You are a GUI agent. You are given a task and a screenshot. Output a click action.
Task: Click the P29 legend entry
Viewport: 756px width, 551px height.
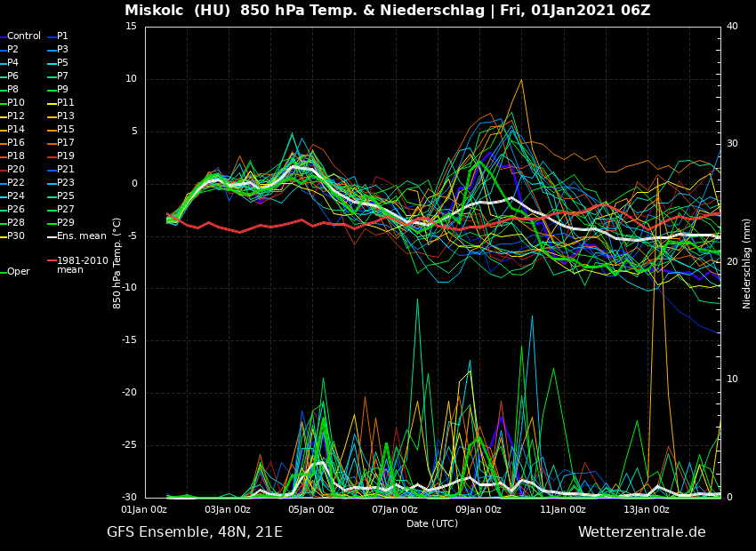click(x=66, y=223)
